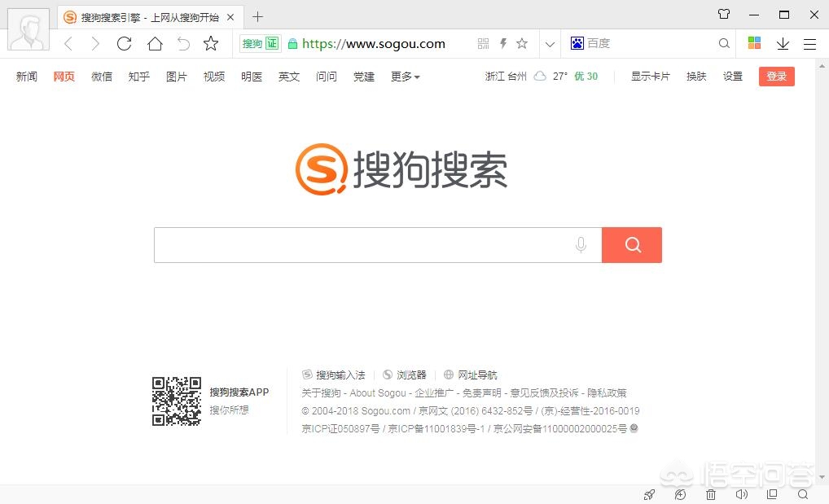The width and height of the screenshot is (829, 504).
Task: Open the browser hamburger menu
Action: click(x=810, y=43)
